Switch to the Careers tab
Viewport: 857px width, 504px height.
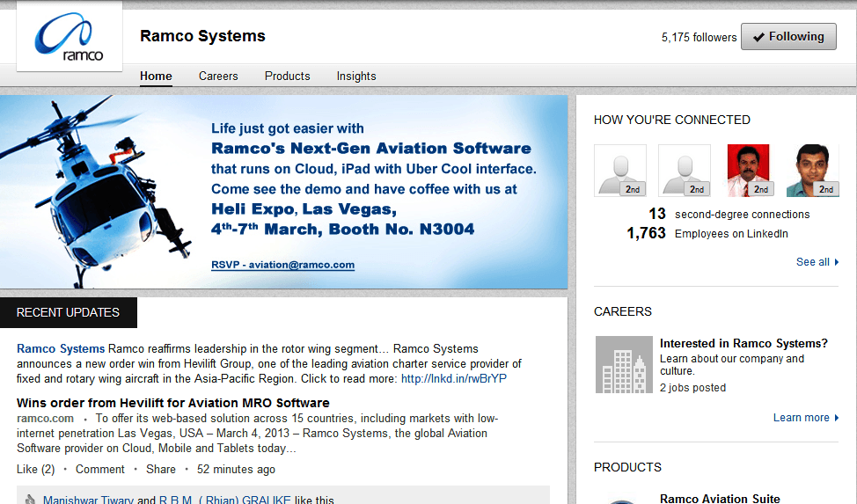pyautogui.click(x=218, y=76)
